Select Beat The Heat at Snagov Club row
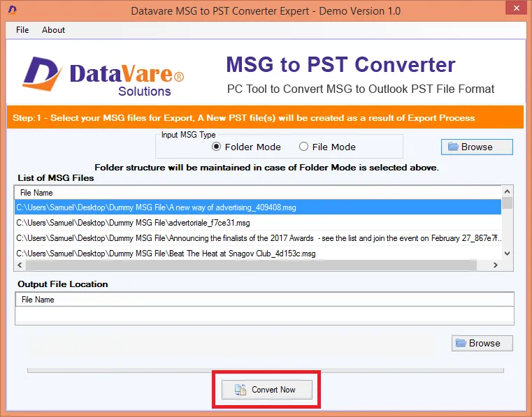The width and height of the screenshot is (532, 417). click(x=258, y=254)
